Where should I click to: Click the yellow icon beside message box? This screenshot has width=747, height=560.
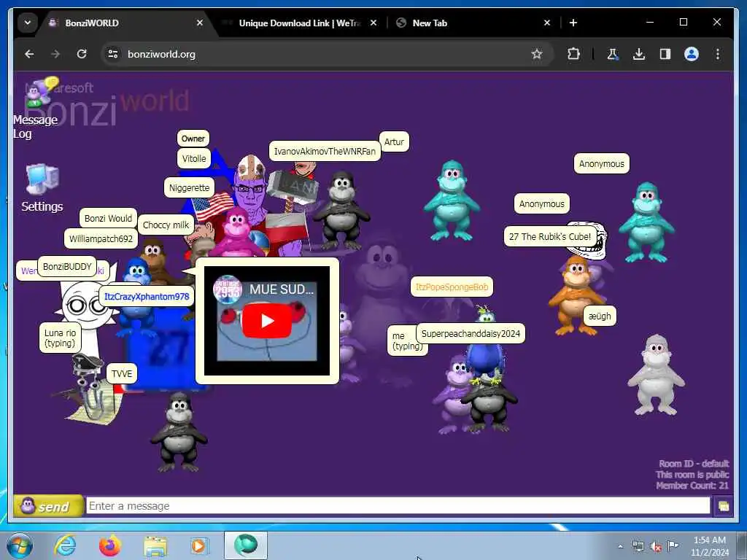tap(723, 506)
